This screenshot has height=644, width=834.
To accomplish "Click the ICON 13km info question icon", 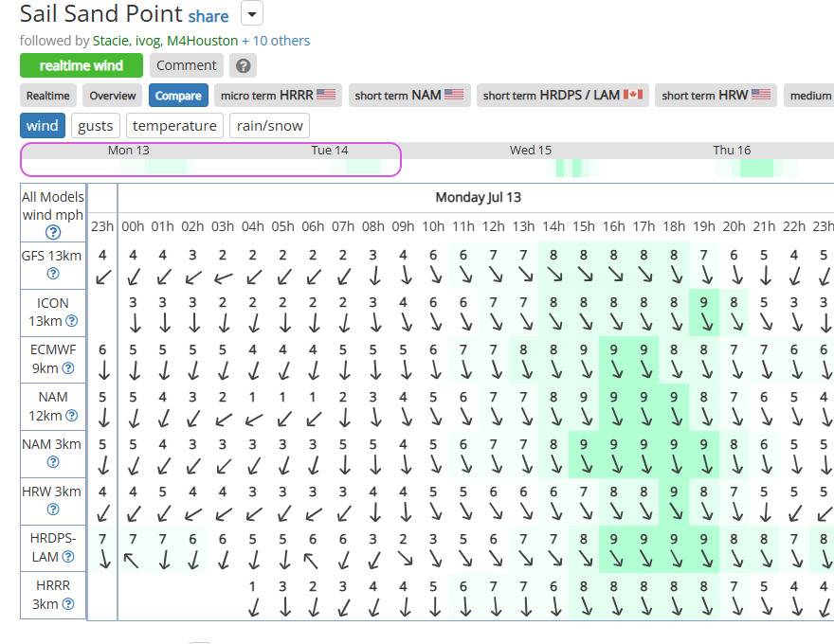I will (x=71, y=321).
